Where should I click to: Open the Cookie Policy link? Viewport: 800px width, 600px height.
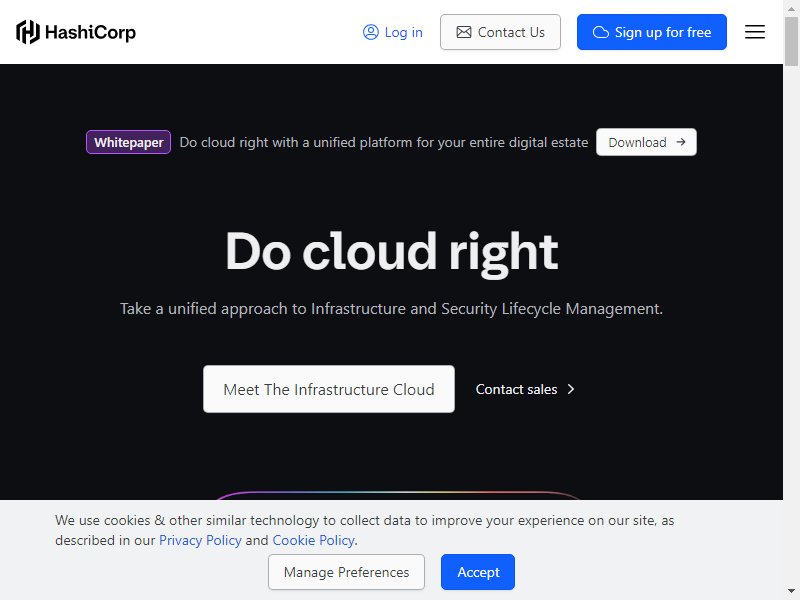[313, 540]
